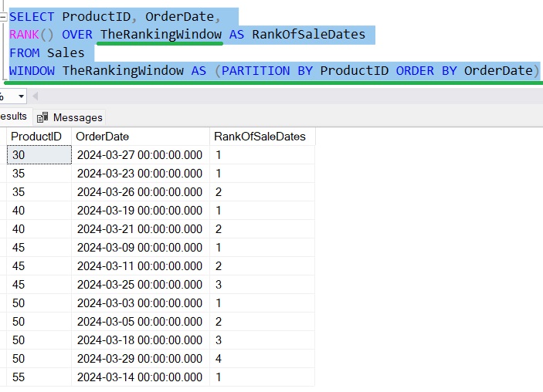
Task: Click the Sales table name in query
Action: tap(66, 52)
